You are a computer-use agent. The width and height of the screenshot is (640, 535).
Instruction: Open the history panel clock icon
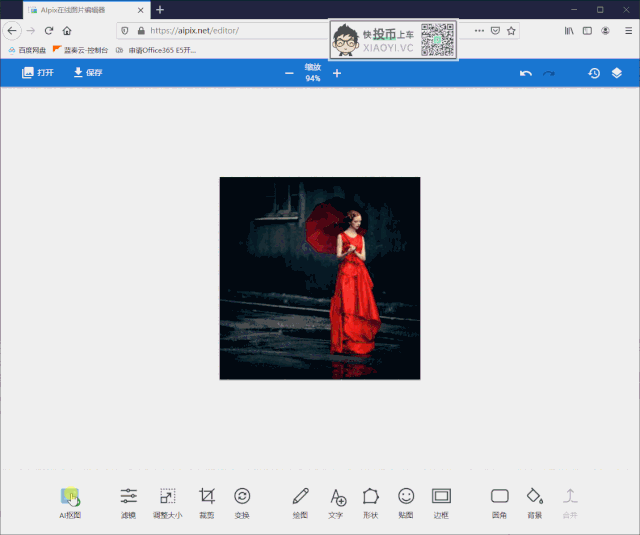(x=594, y=73)
